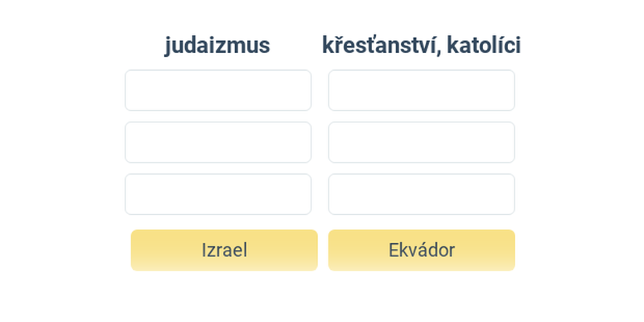
Task: Click the third empty slot under judaizmus
Action: click(218, 194)
